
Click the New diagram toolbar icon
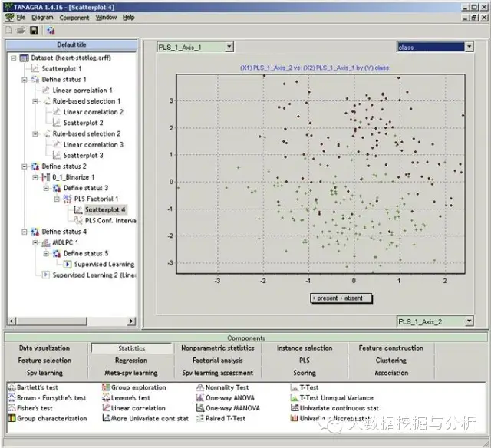point(8,30)
